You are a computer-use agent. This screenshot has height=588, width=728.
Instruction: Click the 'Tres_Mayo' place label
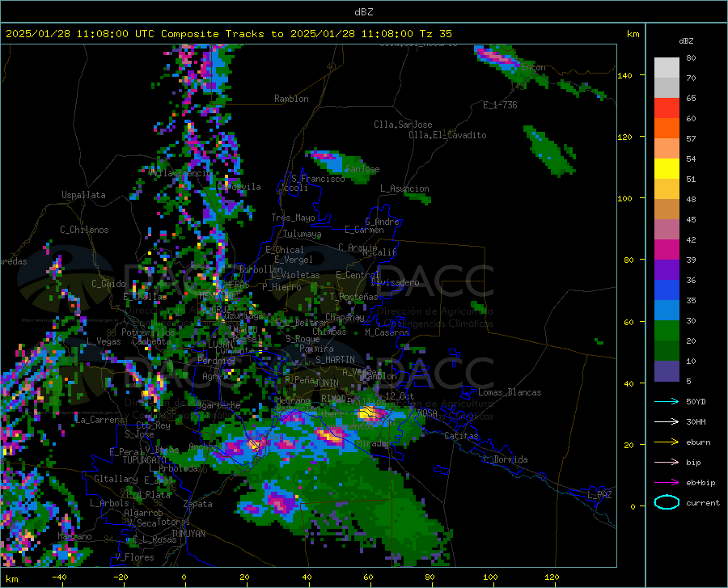point(293,218)
